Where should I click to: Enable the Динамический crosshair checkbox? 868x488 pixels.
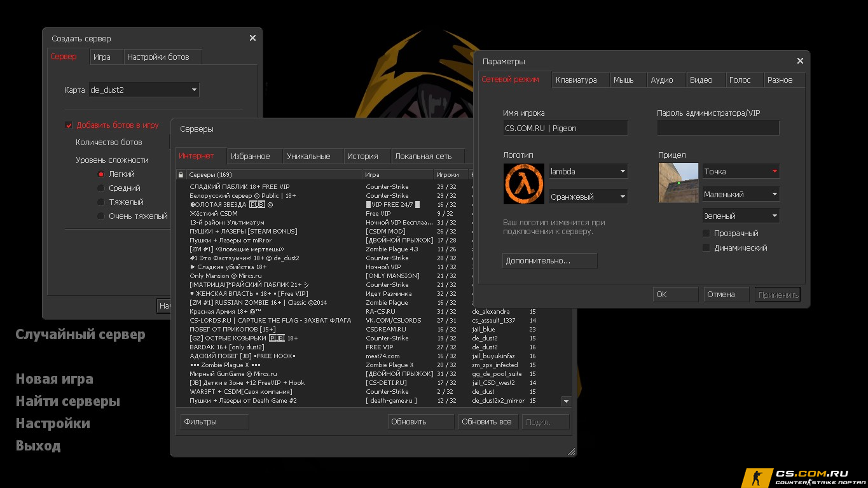[x=706, y=248]
